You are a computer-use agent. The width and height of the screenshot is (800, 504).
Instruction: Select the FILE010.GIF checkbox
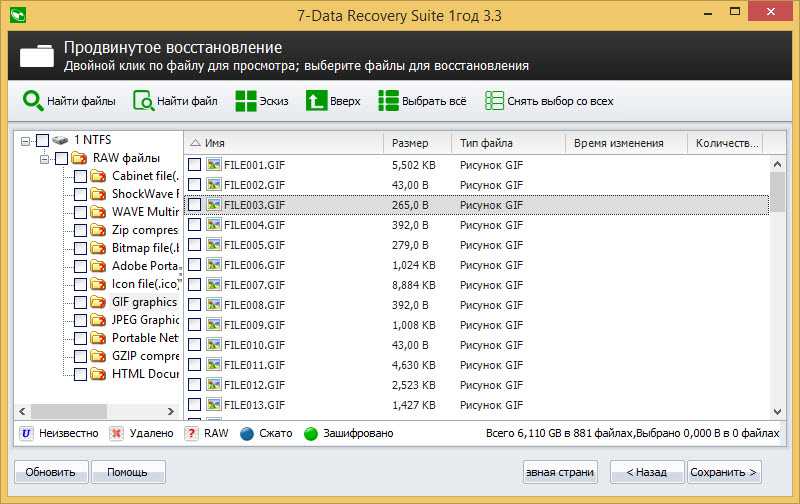194,345
